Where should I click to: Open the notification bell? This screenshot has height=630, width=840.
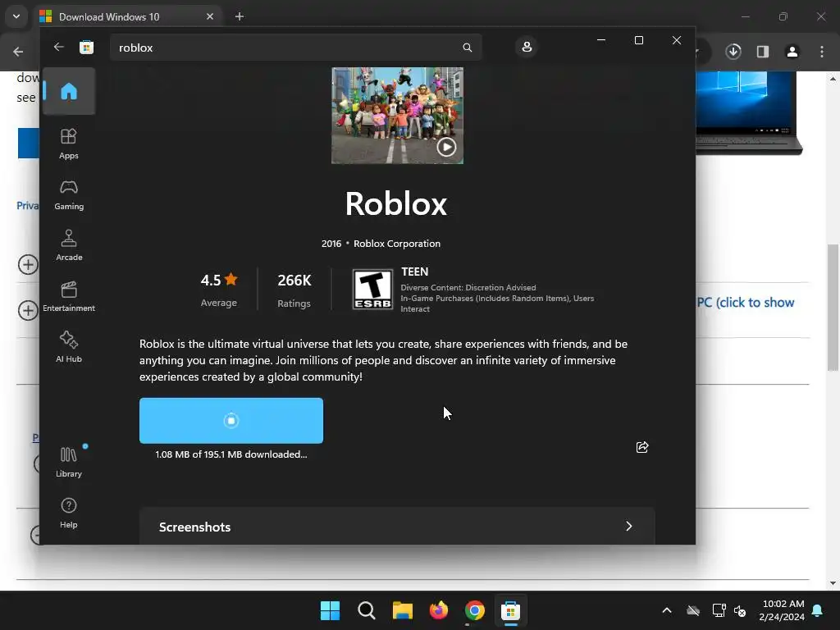pyautogui.click(x=818, y=610)
